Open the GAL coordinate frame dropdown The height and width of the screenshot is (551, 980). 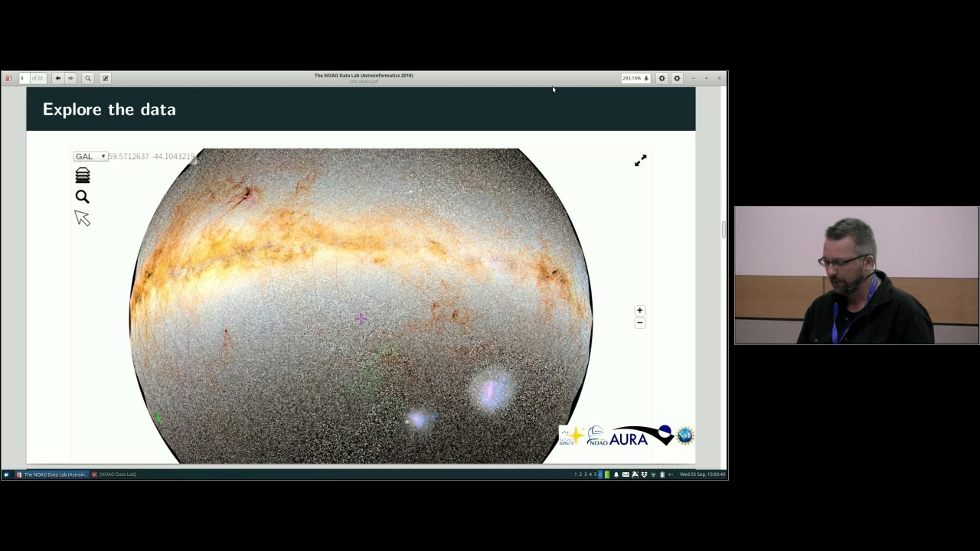pyautogui.click(x=90, y=156)
